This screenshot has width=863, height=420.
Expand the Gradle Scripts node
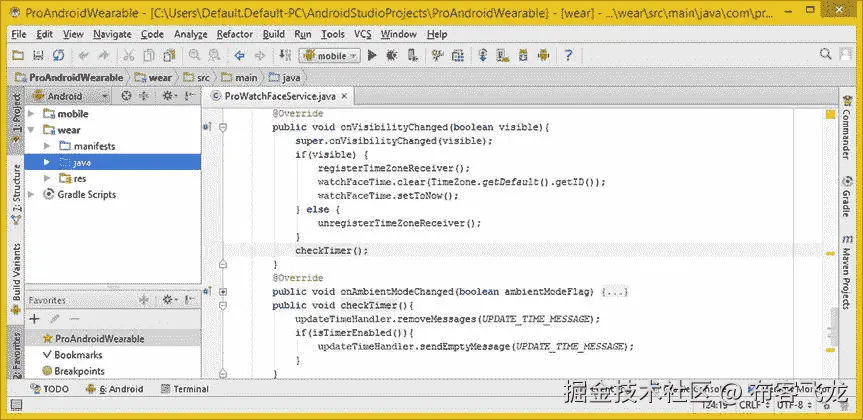[x=31, y=194]
